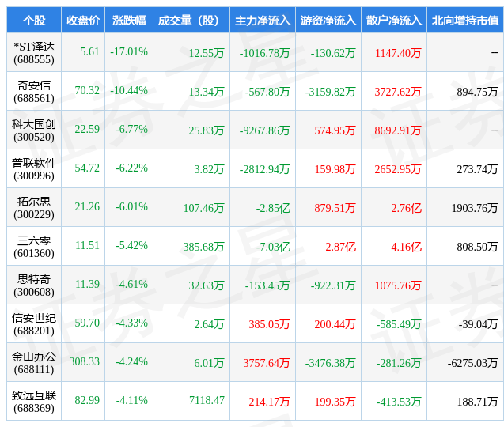Screen dimensions: 504x427
Task: Click the 北向增持市值 column header
Action: click(464, 21)
